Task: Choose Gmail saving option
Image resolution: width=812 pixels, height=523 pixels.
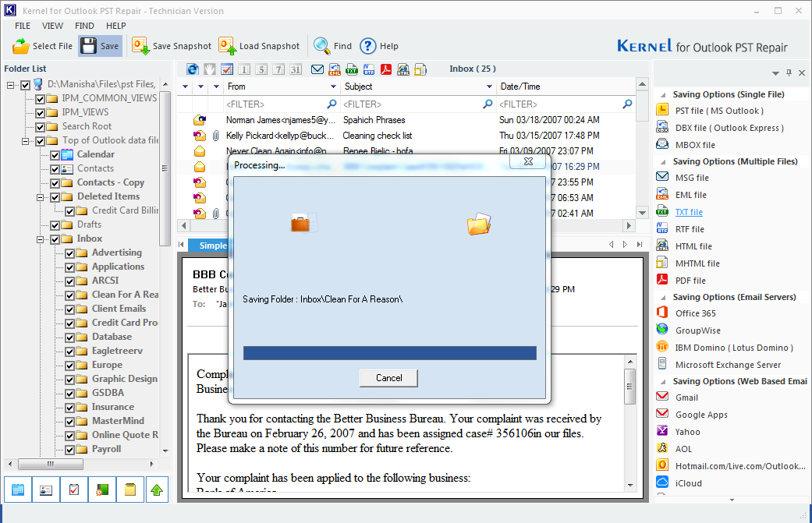Action: tap(686, 398)
